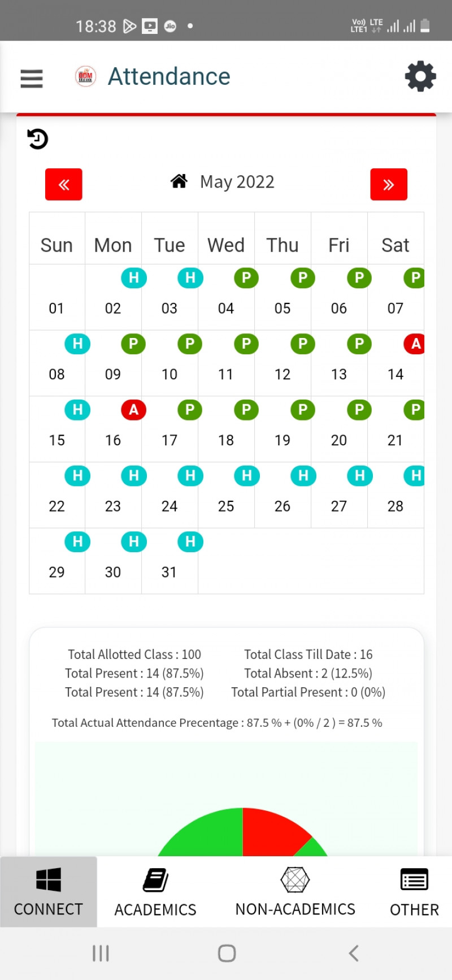Viewport: 452px width, 980px height.
Task: Go to next month with right arrows
Action: tap(389, 184)
